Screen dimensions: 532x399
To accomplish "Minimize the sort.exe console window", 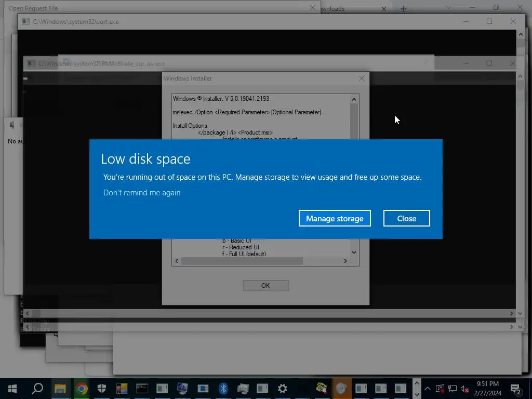I will (x=466, y=21).
